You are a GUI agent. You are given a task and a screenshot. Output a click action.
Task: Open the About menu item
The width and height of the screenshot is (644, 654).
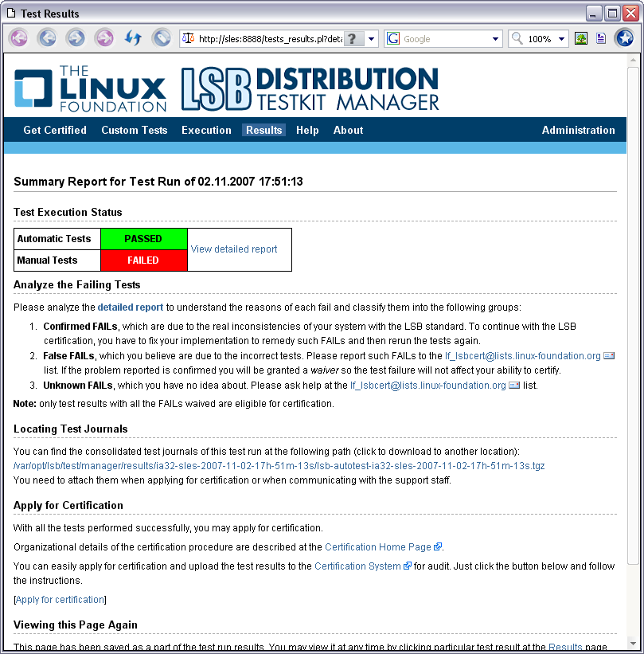[x=348, y=130]
